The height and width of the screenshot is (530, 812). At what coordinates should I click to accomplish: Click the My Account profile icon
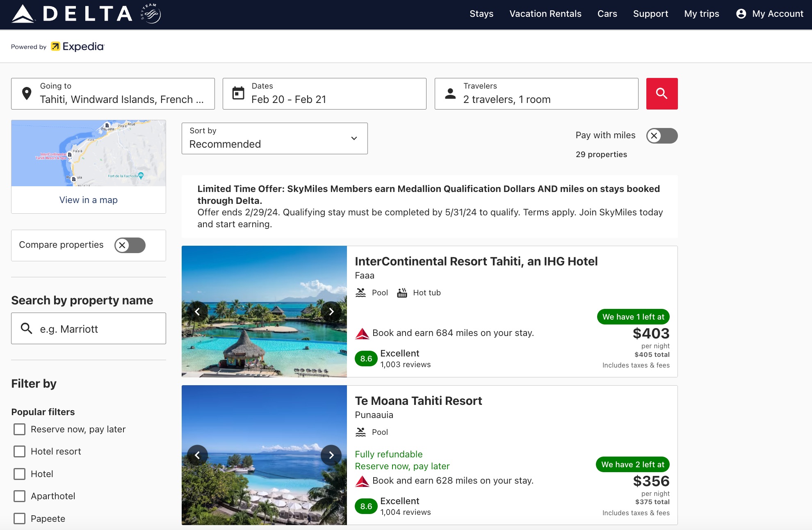click(741, 14)
